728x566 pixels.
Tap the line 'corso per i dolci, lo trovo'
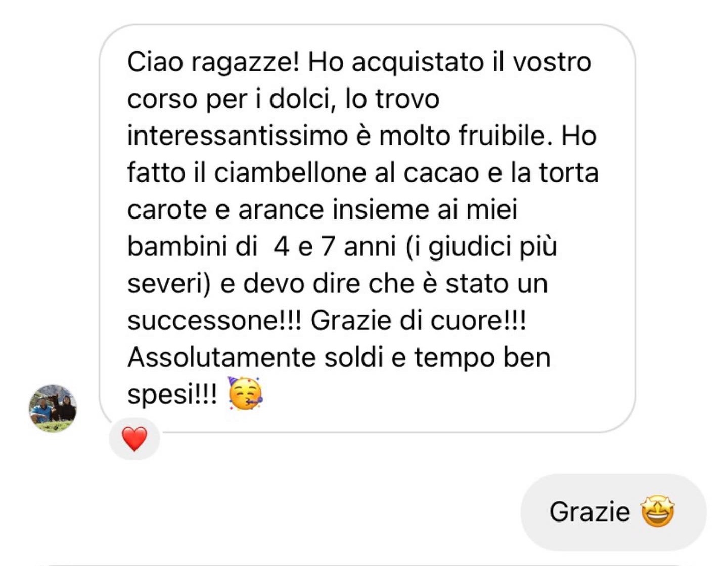[x=283, y=99]
